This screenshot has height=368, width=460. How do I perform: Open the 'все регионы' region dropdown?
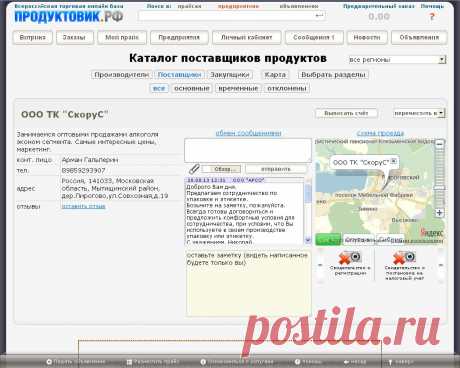(397, 60)
